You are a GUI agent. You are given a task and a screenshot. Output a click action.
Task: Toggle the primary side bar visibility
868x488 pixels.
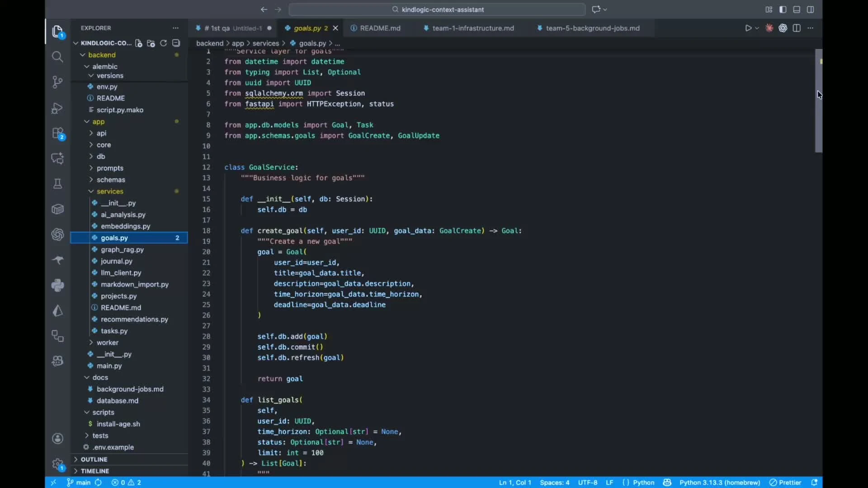point(783,9)
